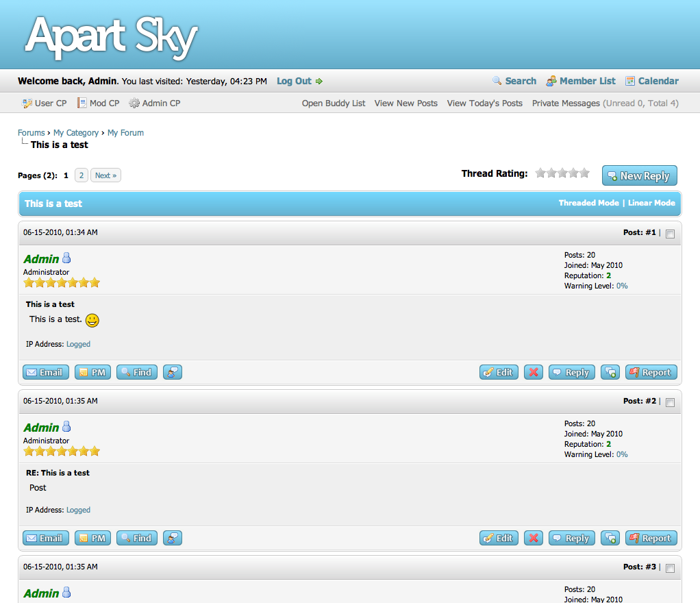Image resolution: width=700 pixels, height=603 pixels.
Task: Open the Member List page
Action: coord(587,81)
